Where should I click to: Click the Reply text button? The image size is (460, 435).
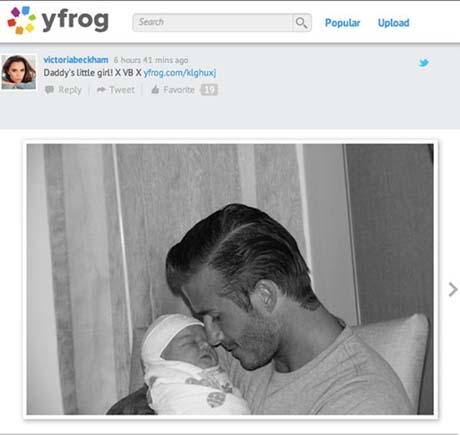click(x=70, y=90)
